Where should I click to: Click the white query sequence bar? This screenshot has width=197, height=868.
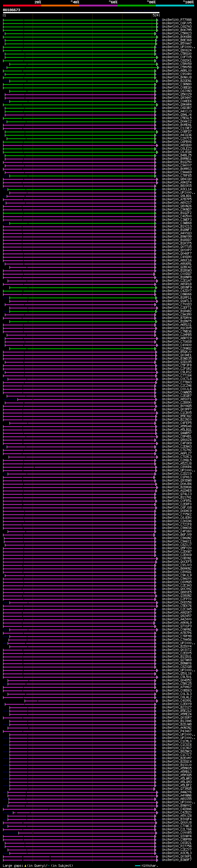point(81,12)
